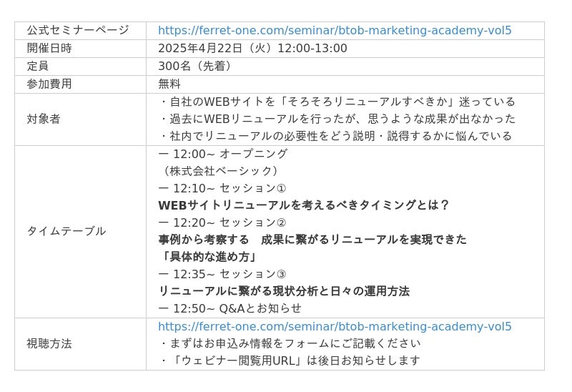The height and width of the screenshot is (392, 572).
Task: Click the 12:20~ セッション② entry
Action: [222, 222]
